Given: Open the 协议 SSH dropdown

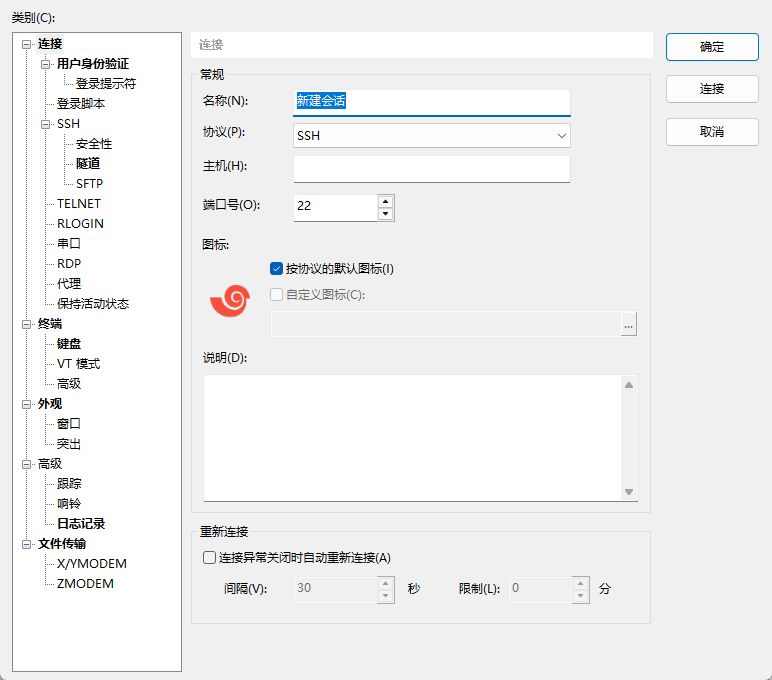Looking at the screenshot, I should tap(432, 135).
